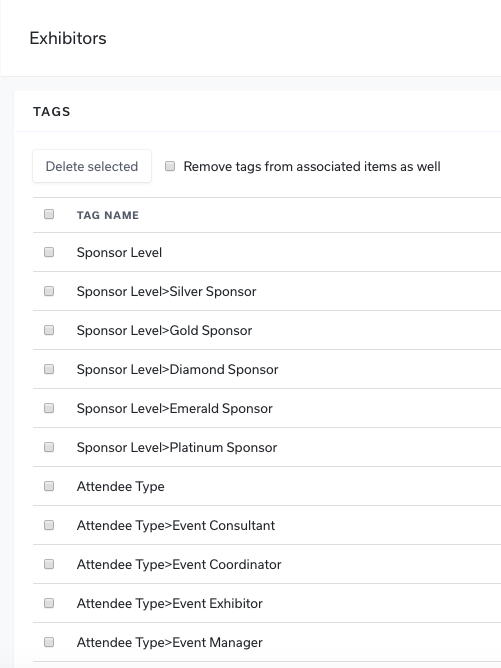Image resolution: width=501 pixels, height=668 pixels.
Task: Mark the Event Exhibitor tag checkbox
Action: [x=49, y=603]
